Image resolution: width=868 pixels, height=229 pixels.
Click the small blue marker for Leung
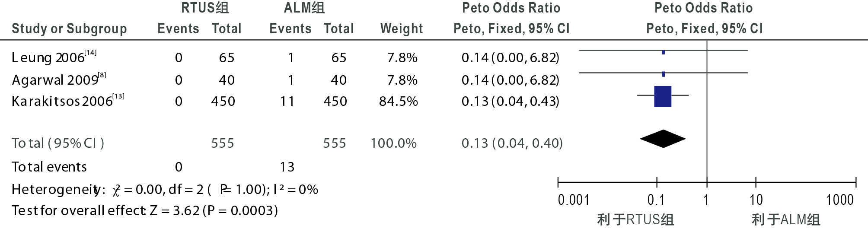tap(664, 52)
